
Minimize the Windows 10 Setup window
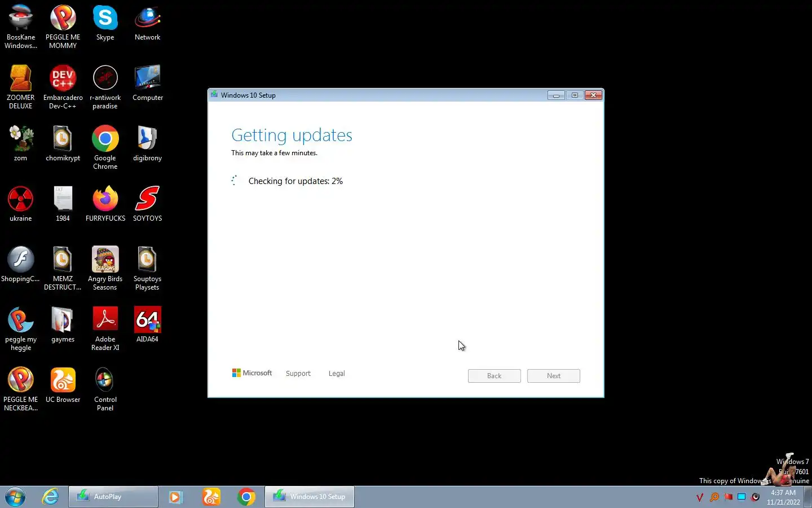pyautogui.click(x=556, y=95)
